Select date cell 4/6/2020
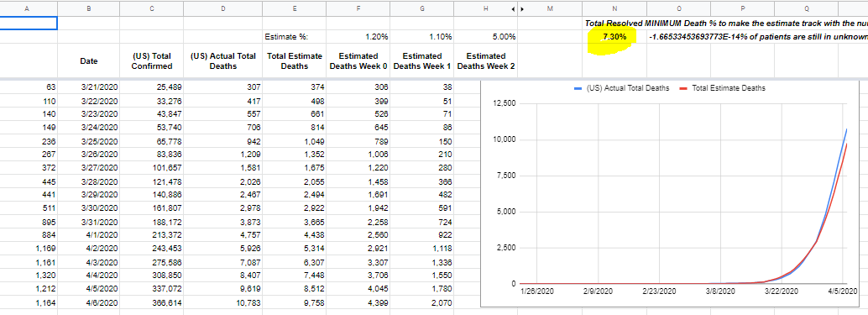Viewport: 868px width, 315px height. [x=89, y=303]
